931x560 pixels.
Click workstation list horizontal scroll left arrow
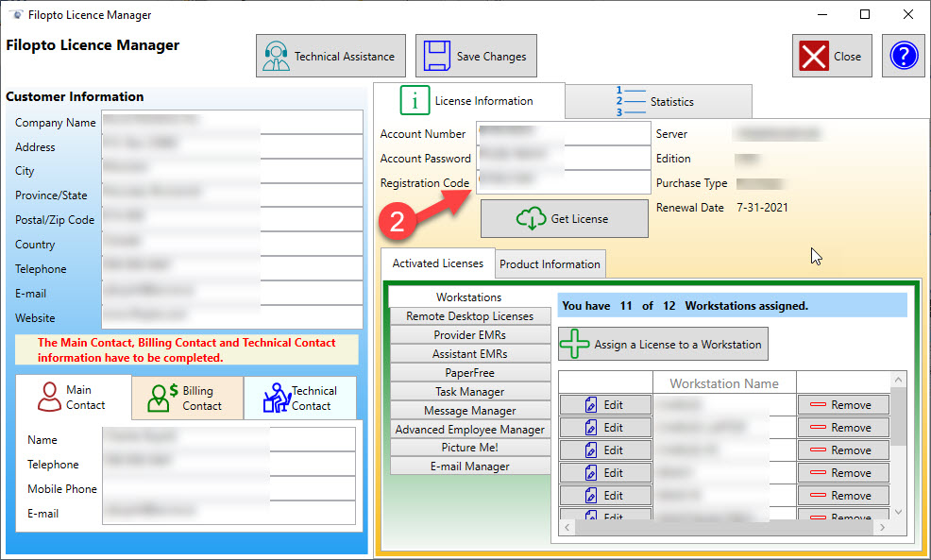[567, 527]
